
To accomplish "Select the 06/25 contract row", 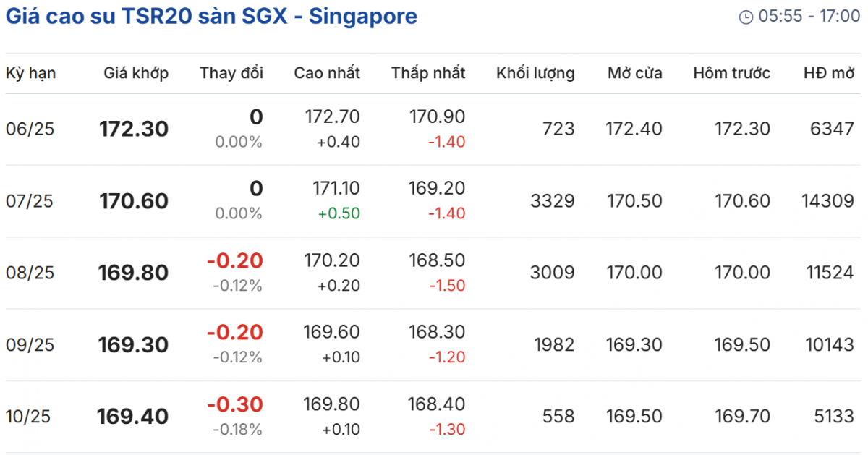I will click(x=30, y=129).
